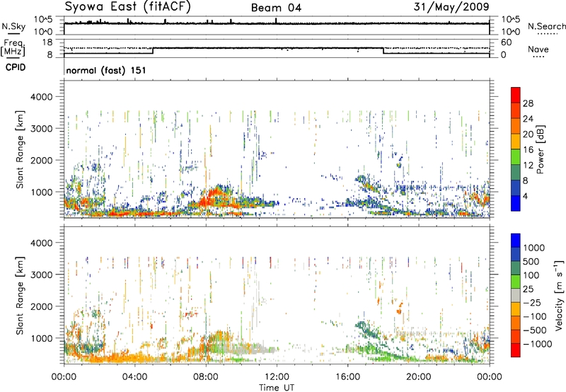The image size is (566, 392).
Task: Click the 12:00 time axis label
Action: coord(277,376)
